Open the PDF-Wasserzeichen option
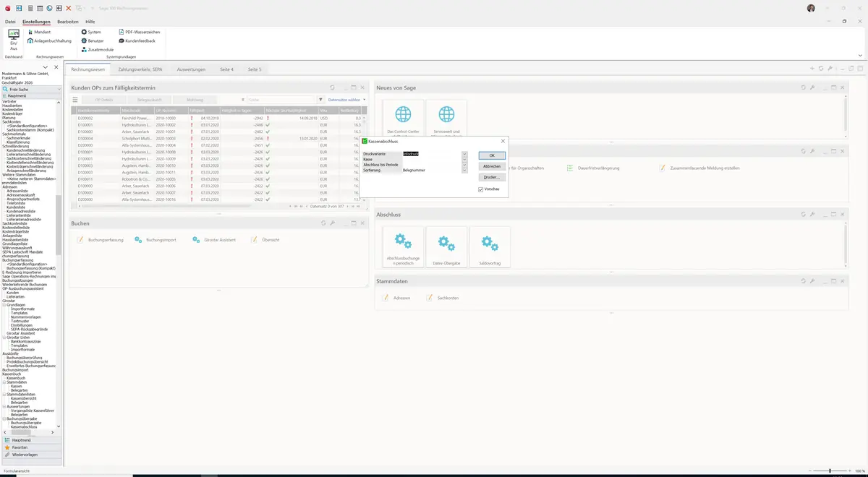This screenshot has height=477, width=868. (x=139, y=32)
